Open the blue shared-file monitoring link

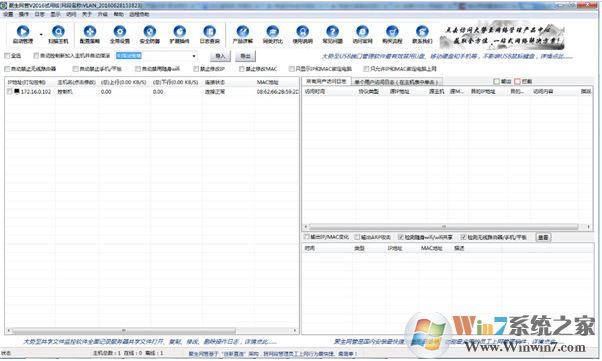pyautogui.click(x=150, y=341)
